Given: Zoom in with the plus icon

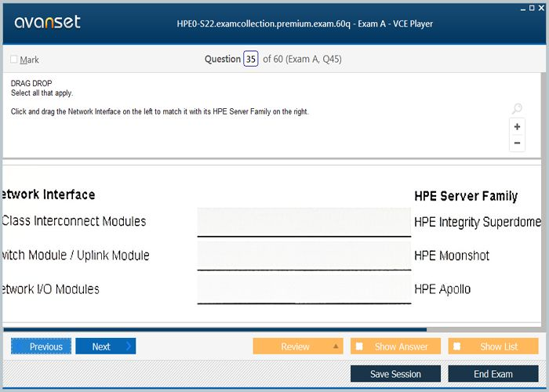Looking at the screenshot, I should coord(517,127).
